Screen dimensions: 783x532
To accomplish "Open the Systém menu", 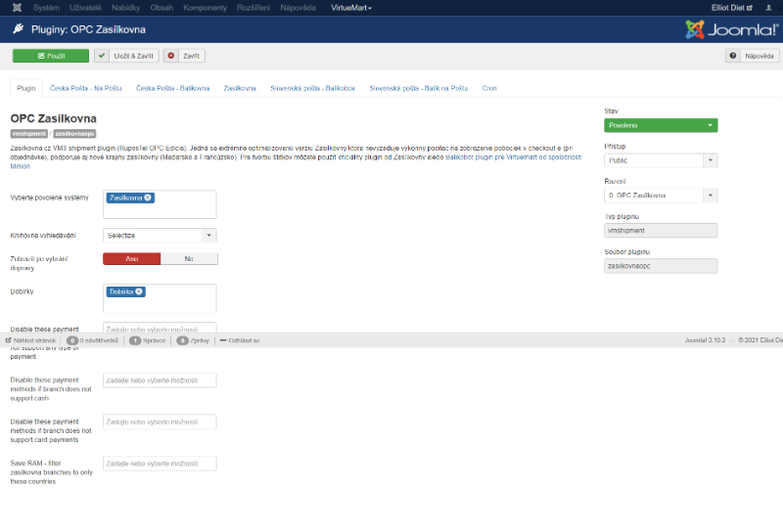I will click(46, 8).
